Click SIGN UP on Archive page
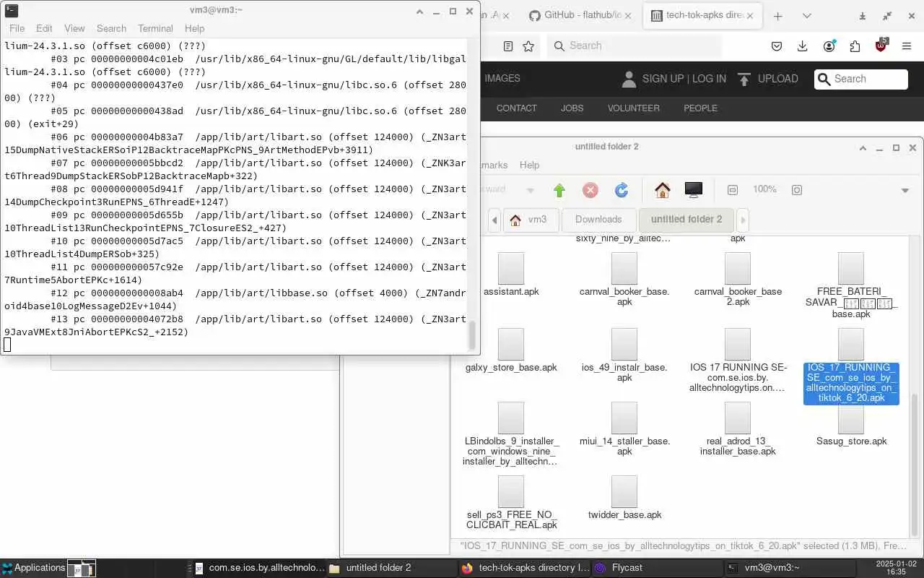924x578 pixels. pos(663,79)
